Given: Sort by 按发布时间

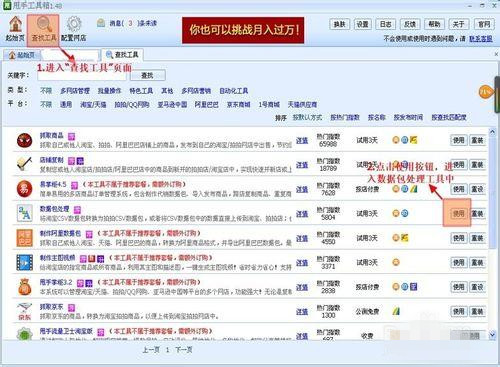Looking at the screenshot, I should pyautogui.click(x=408, y=117).
